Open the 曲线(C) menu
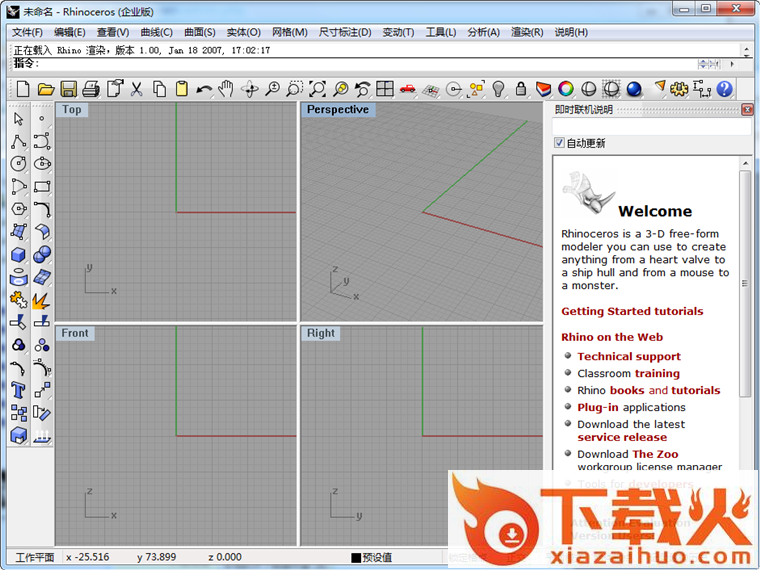The image size is (760, 570). click(x=157, y=32)
